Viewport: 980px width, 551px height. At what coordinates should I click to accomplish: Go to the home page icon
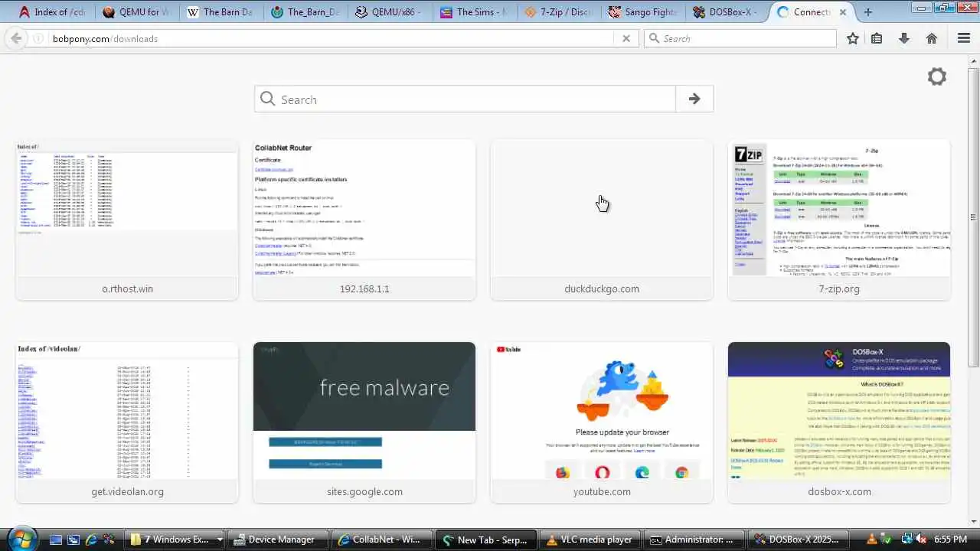932,38
